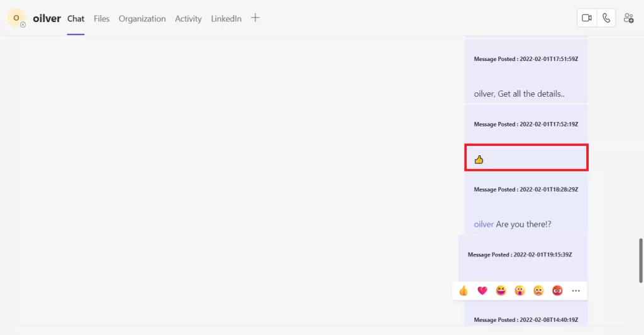React with the laughing emoji
The height and width of the screenshot is (335, 644).
[501, 290]
